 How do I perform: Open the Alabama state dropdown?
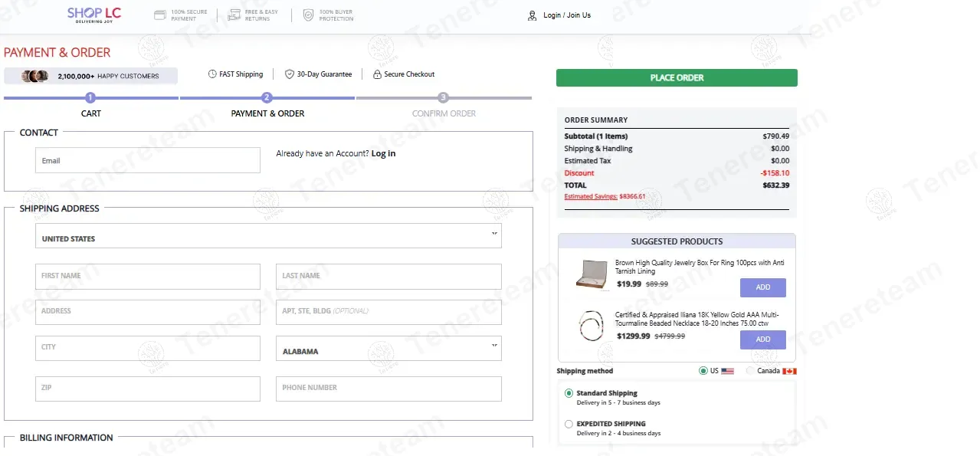coord(388,349)
